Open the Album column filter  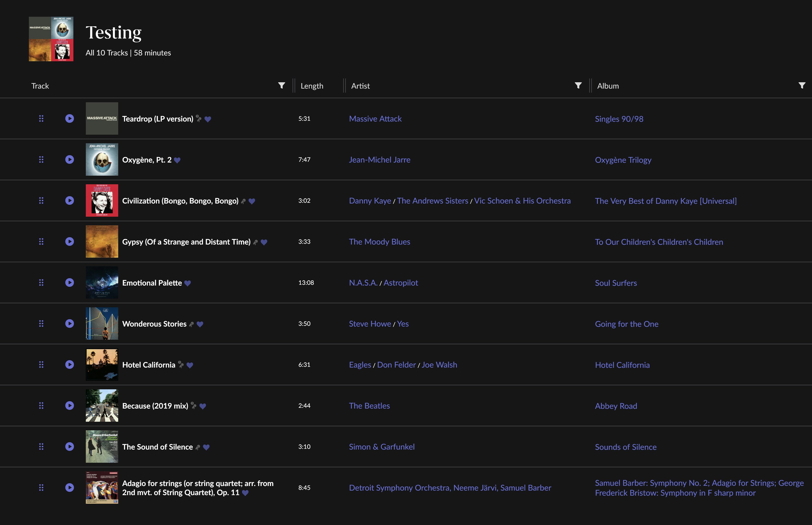pos(802,85)
